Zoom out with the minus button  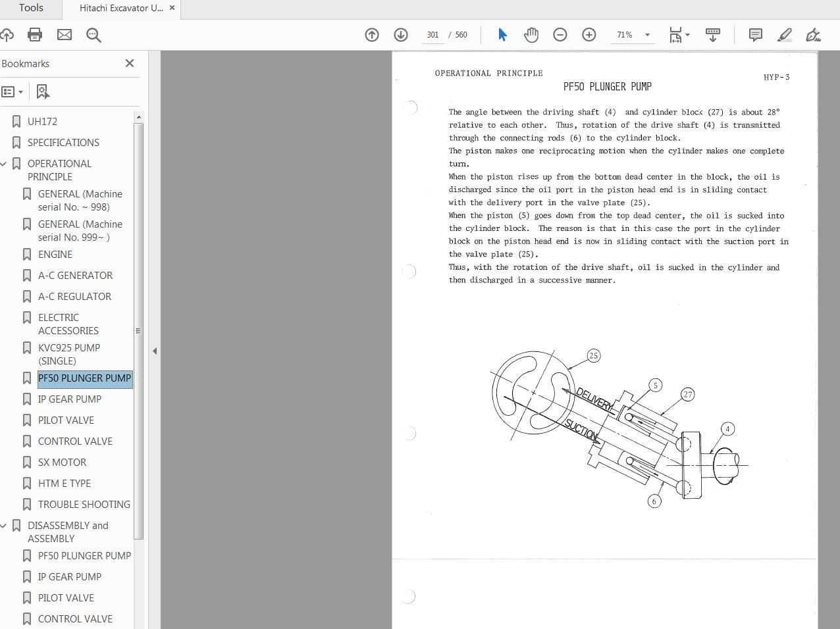tap(560, 34)
